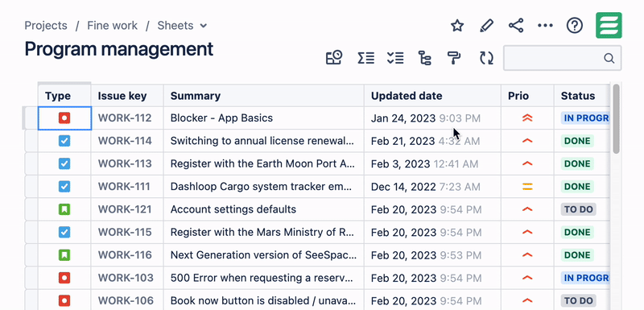Open issue WORK-121
644x310 pixels.
tap(125, 209)
